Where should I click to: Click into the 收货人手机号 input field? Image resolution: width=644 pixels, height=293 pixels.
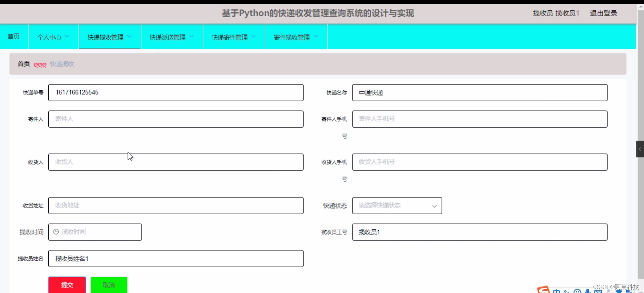[480, 162]
